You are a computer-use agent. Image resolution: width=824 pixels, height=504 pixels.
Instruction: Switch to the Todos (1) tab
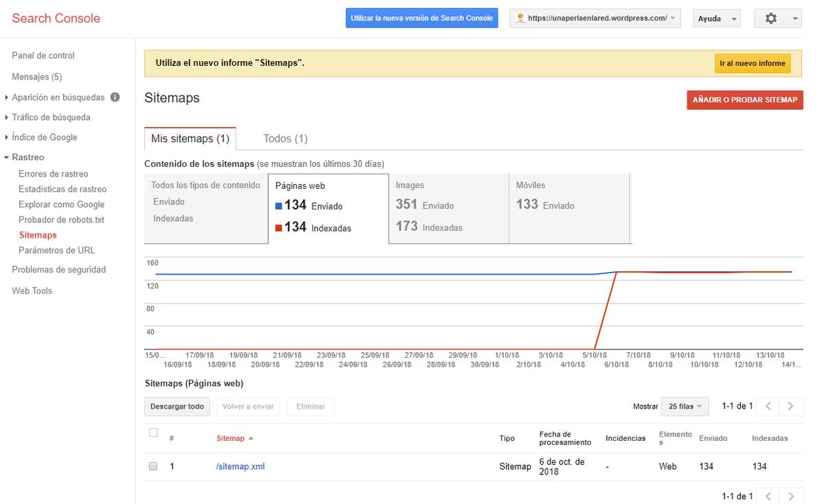[285, 139]
